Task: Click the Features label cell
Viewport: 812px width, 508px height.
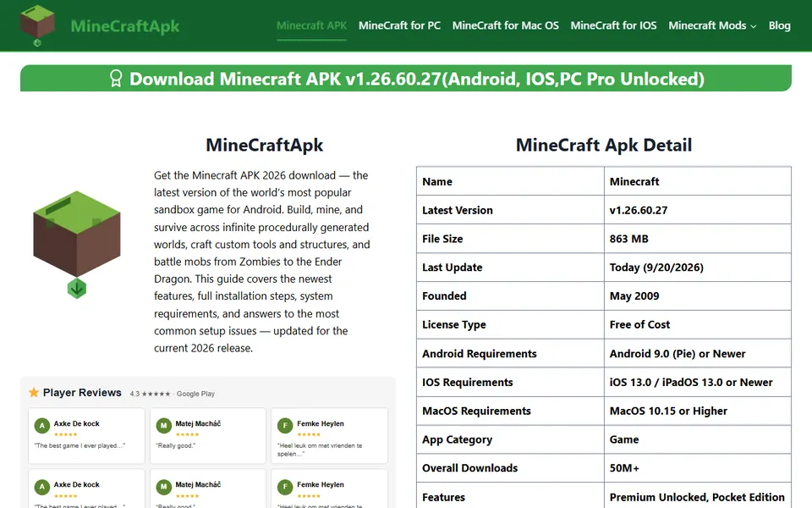Action: point(510,495)
